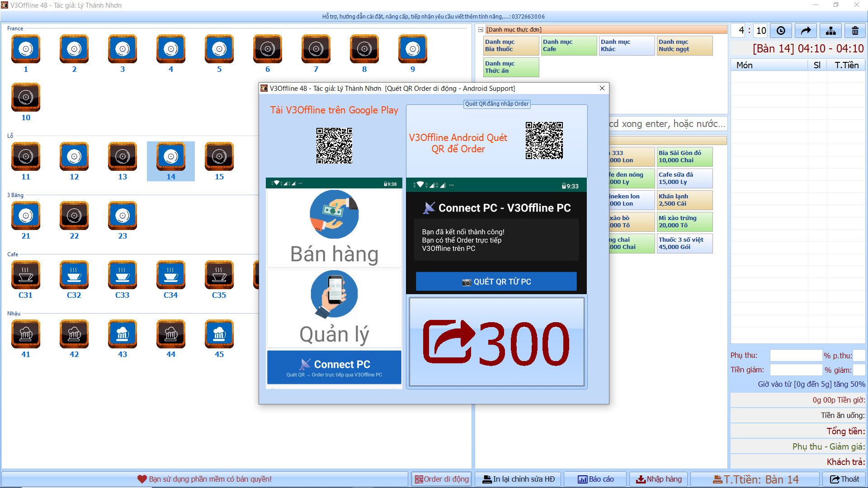Focus the barcode search box
Image resolution: width=868 pixels, height=488 pixels.
click(668, 124)
